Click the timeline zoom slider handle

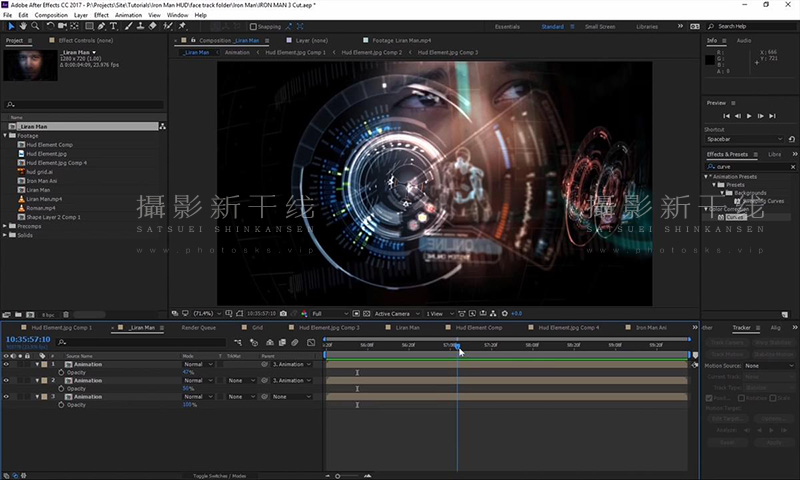(x=338, y=476)
